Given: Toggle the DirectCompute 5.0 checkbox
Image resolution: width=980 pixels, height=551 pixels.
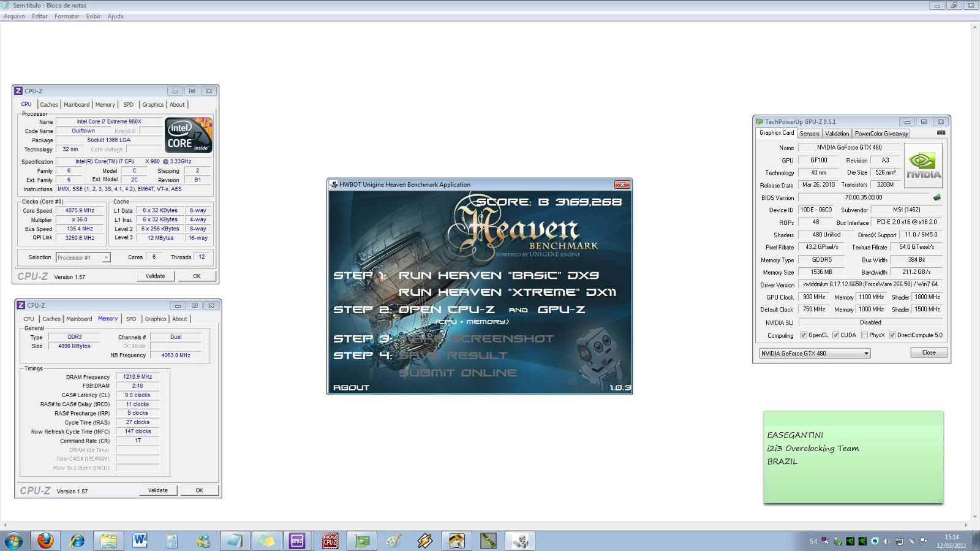Looking at the screenshot, I should 892,335.
